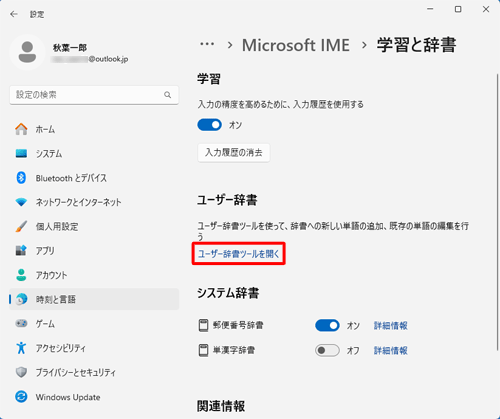Click the privacy shield icon
The height and width of the screenshot is (419, 500).
click(x=21, y=372)
